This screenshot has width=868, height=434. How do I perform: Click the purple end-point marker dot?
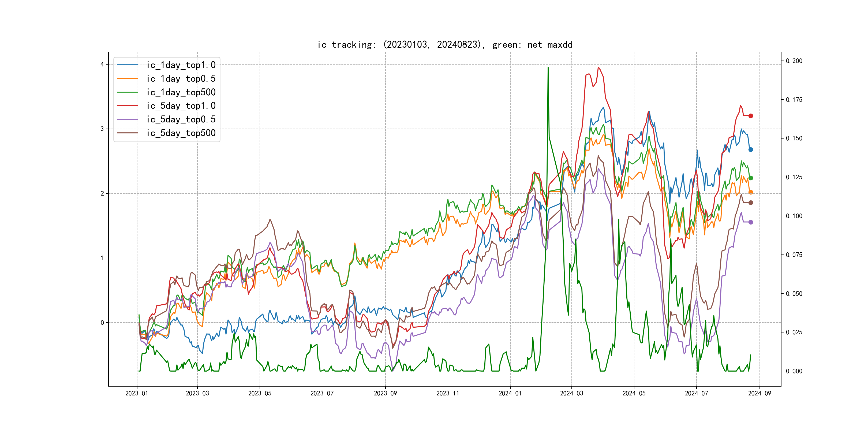pyautogui.click(x=750, y=222)
